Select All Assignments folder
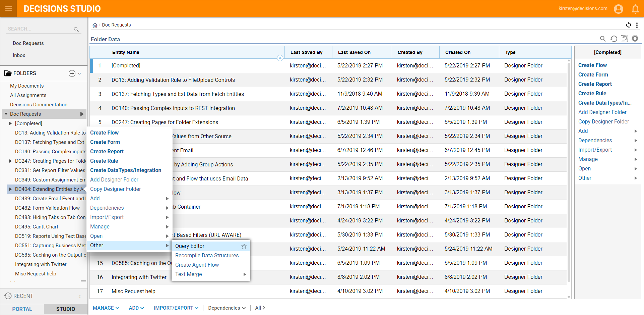This screenshot has height=315, width=644. click(28, 95)
